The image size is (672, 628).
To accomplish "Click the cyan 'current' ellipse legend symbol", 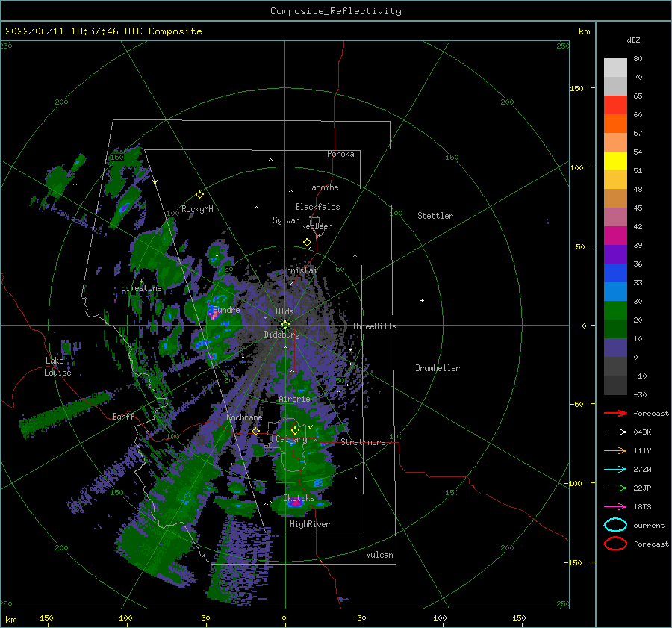I will (615, 525).
